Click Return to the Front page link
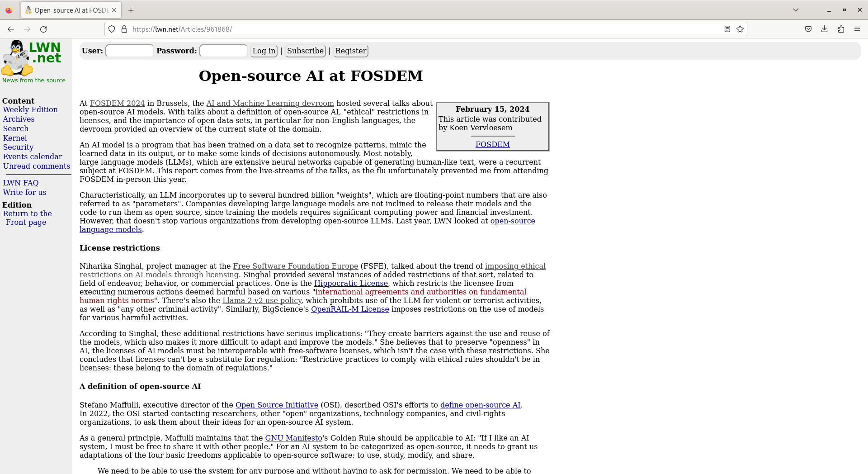 tap(27, 218)
